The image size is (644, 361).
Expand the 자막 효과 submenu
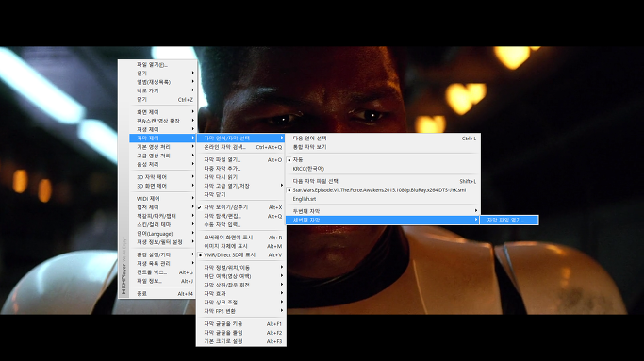[x=241, y=294]
